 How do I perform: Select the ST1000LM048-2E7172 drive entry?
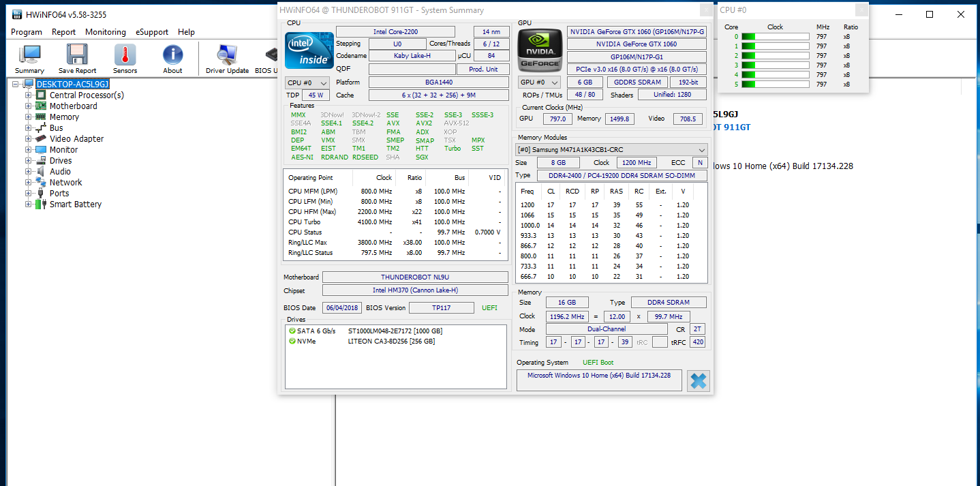click(395, 331)
